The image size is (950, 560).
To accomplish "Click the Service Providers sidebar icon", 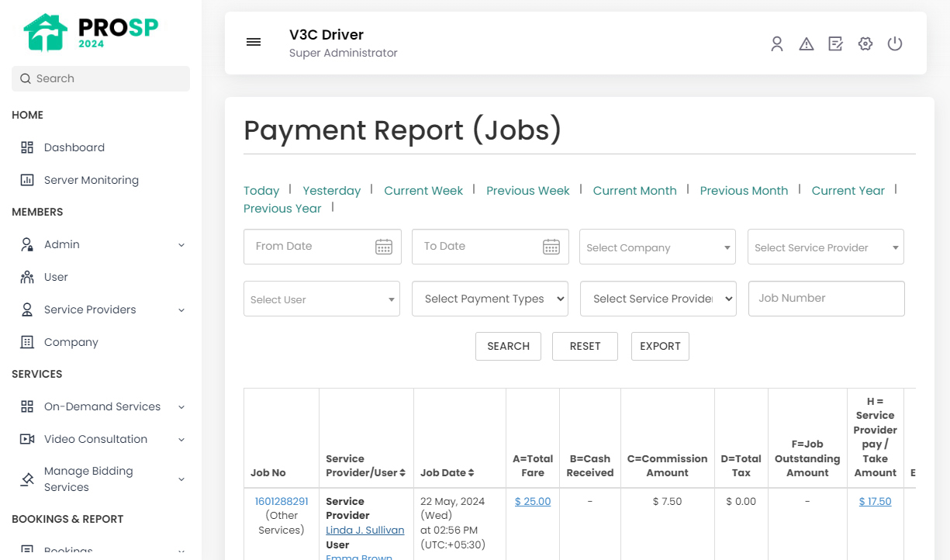I will 27,309.
